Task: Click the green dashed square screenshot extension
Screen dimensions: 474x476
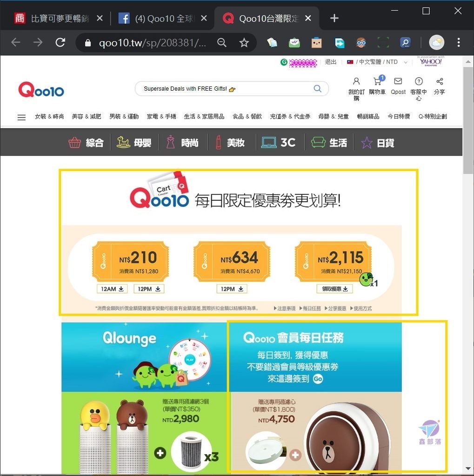Action: point(383,43)
